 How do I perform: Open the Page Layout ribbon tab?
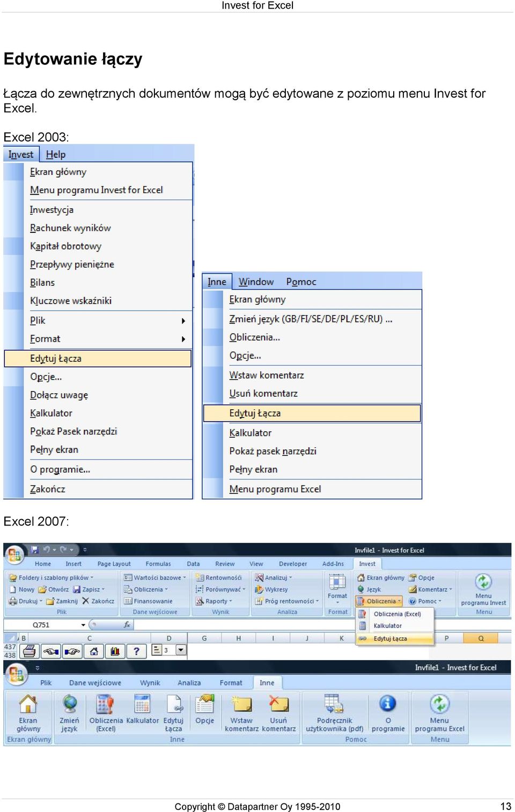point(114,564)
